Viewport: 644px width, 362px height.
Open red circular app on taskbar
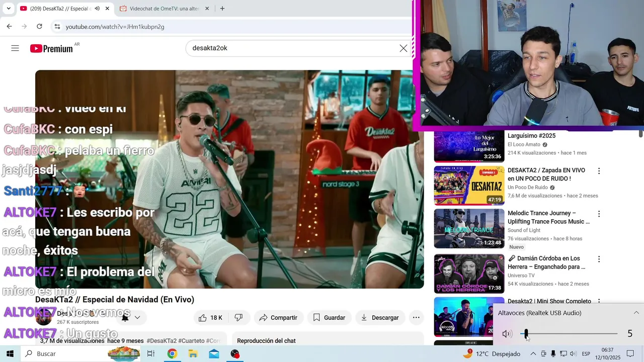tap(235, 354)
